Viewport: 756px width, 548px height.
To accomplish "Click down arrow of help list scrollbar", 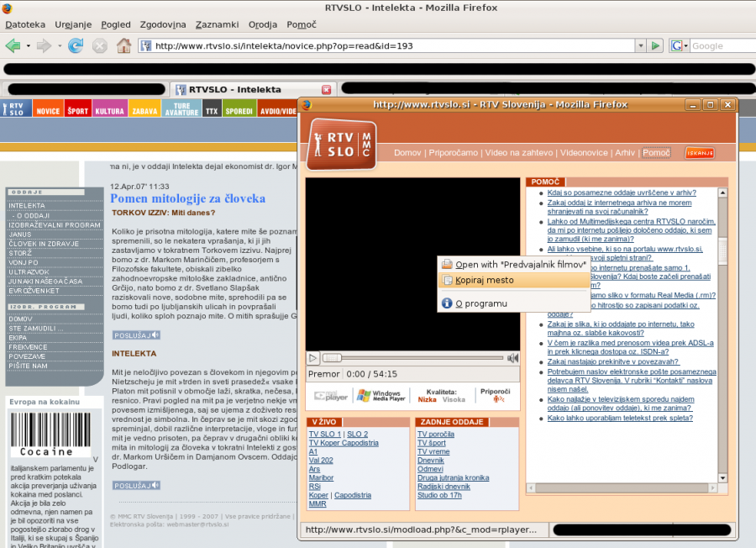I will 722,478.
